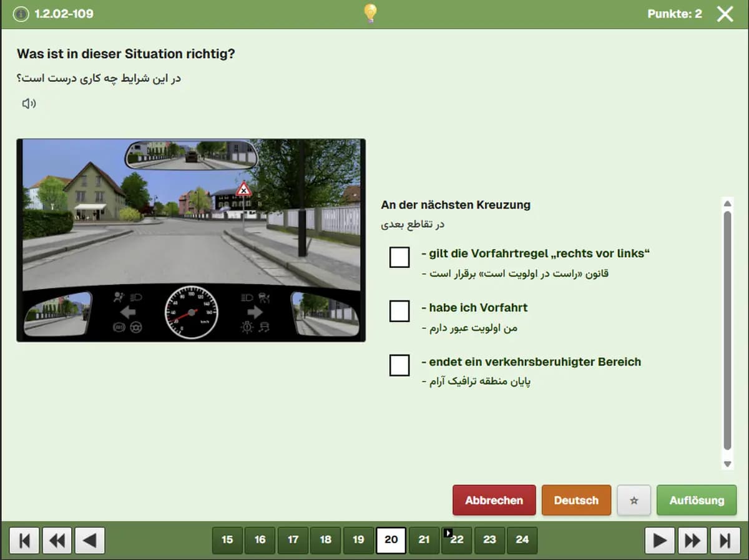Viewport: 749px width, 560px height.
Task: Play the question audio speaker icon
Action: [29, 104]
